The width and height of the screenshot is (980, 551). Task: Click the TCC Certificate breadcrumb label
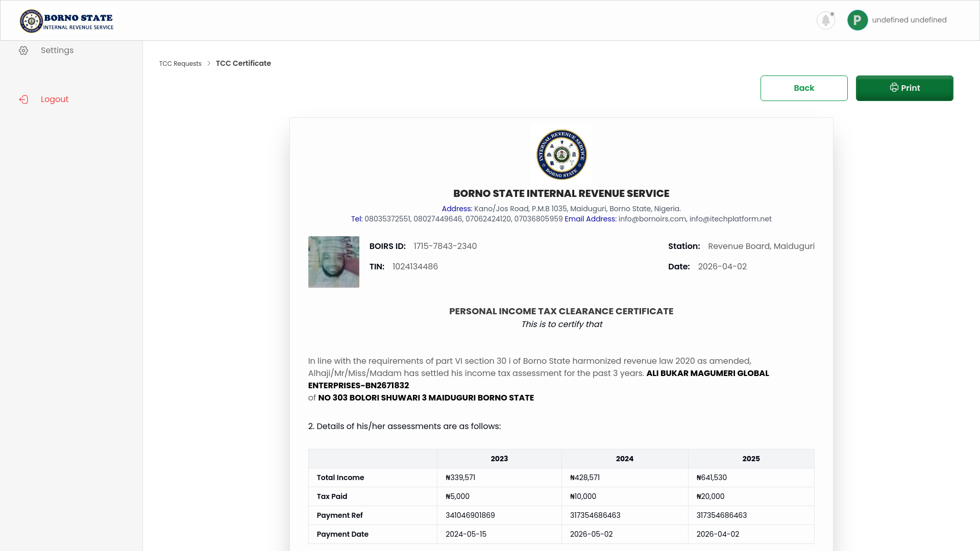click(x=243, y=63)
